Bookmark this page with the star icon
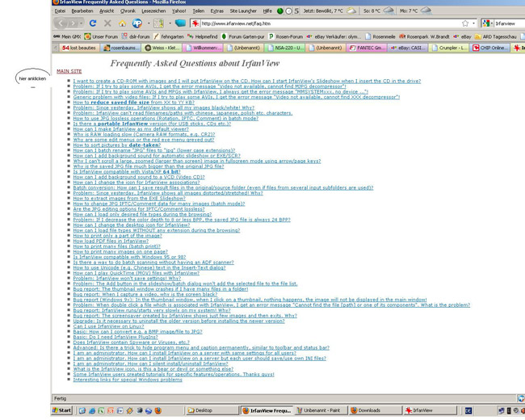Image resolution: width=525 pixels, height=420 pixels. 465,23
